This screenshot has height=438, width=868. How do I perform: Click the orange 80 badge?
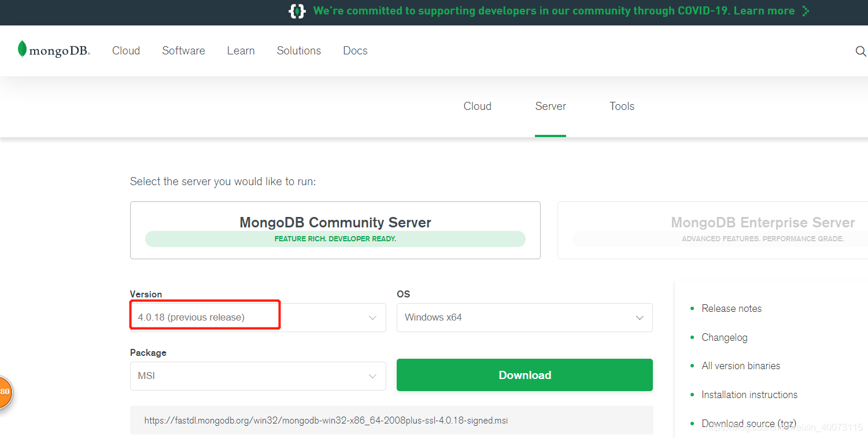click(4, 392)
